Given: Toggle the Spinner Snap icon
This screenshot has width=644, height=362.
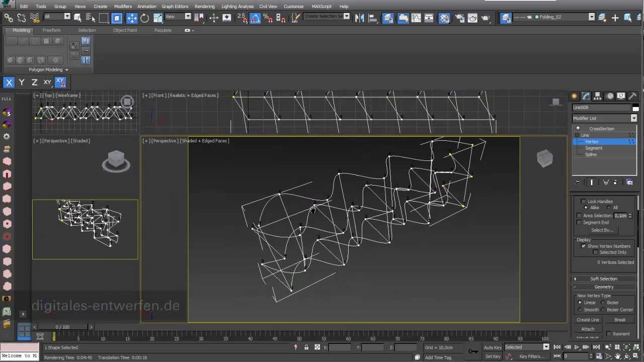Looking at the screenshot, I should [281, 18].
